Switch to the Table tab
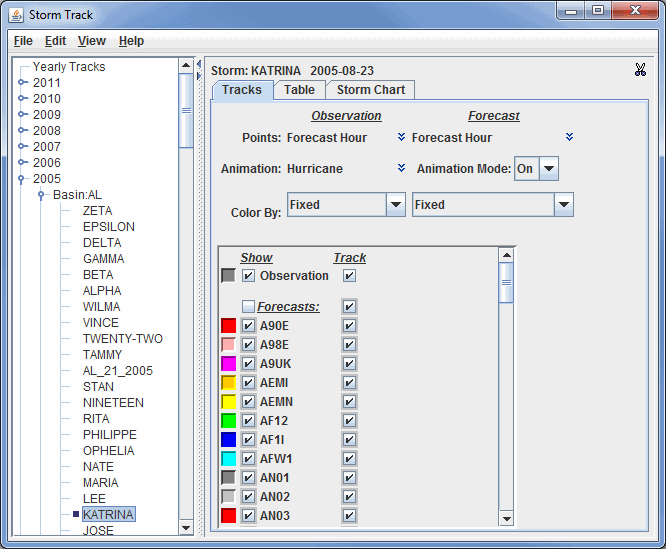 299,90
